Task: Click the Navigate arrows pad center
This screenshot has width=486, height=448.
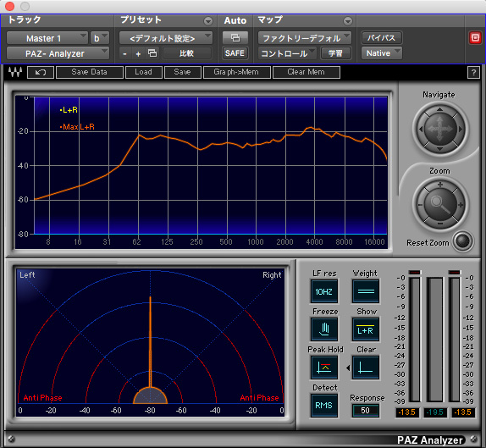Action: pos(440,129)
